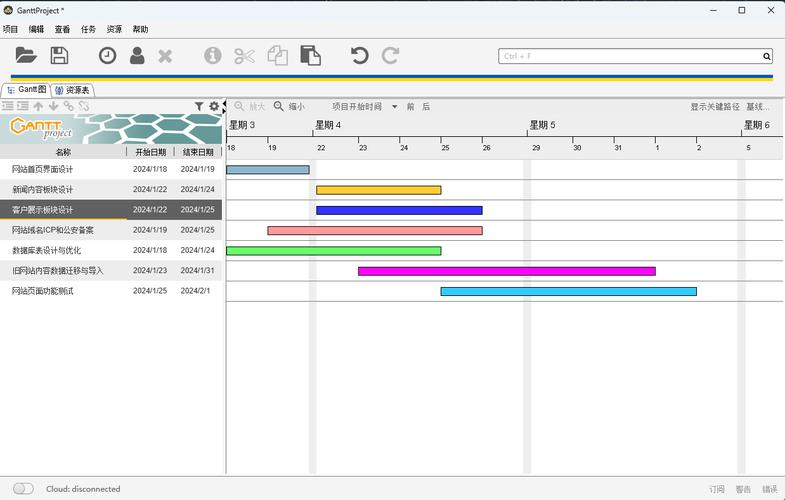Image resolution: width=785 pixels, height=500 pixels.
Task: Click the person new resource icon
Action: click(137, 56)
